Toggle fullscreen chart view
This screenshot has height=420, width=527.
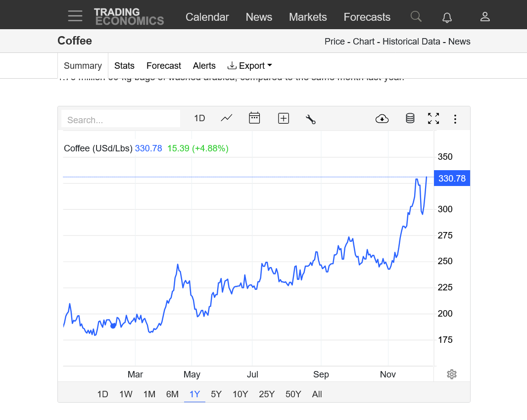click(x=433, y=118)
